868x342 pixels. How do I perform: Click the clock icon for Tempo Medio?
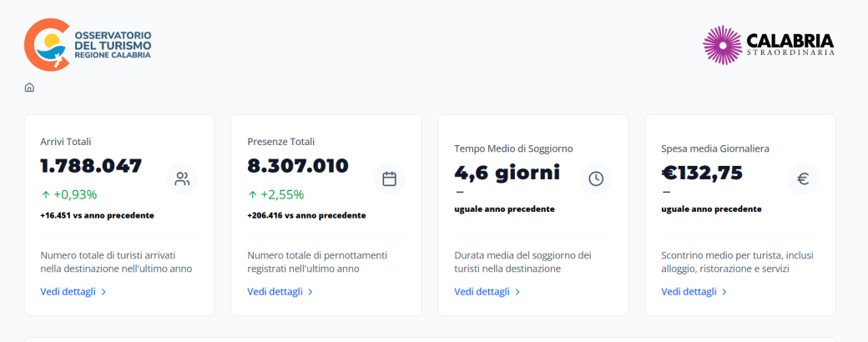(x=596, y=179)
